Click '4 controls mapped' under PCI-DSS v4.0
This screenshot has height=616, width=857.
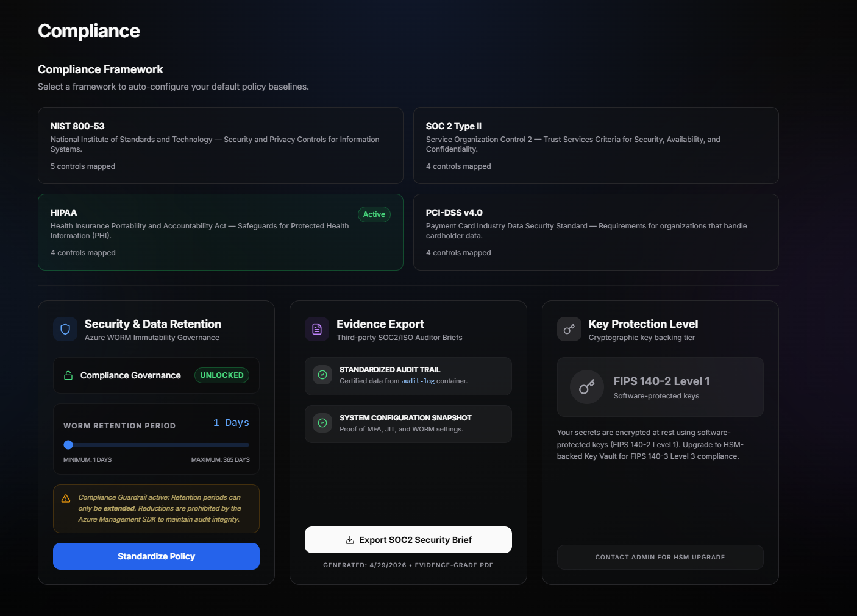(x=458, y=253)
